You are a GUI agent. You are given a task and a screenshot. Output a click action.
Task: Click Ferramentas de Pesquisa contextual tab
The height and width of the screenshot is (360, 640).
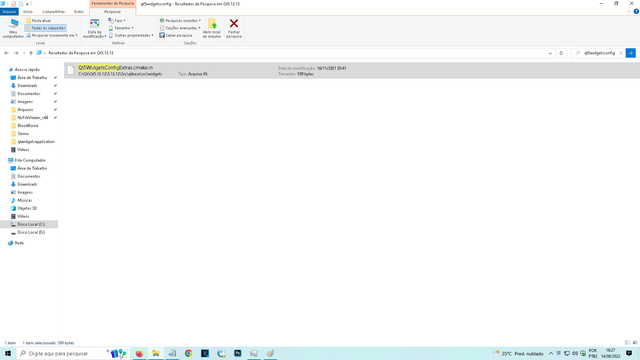(113, 3)
